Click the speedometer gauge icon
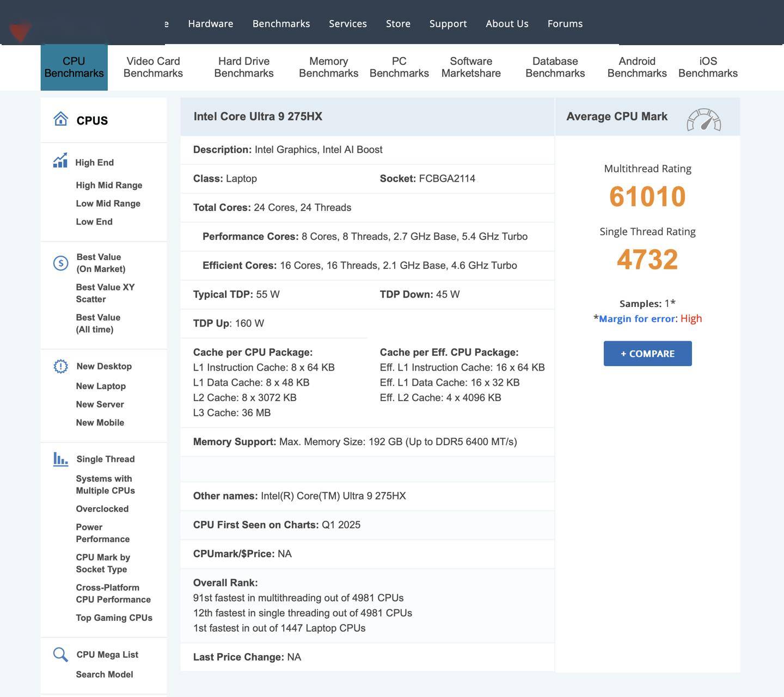 pos(703,120)
